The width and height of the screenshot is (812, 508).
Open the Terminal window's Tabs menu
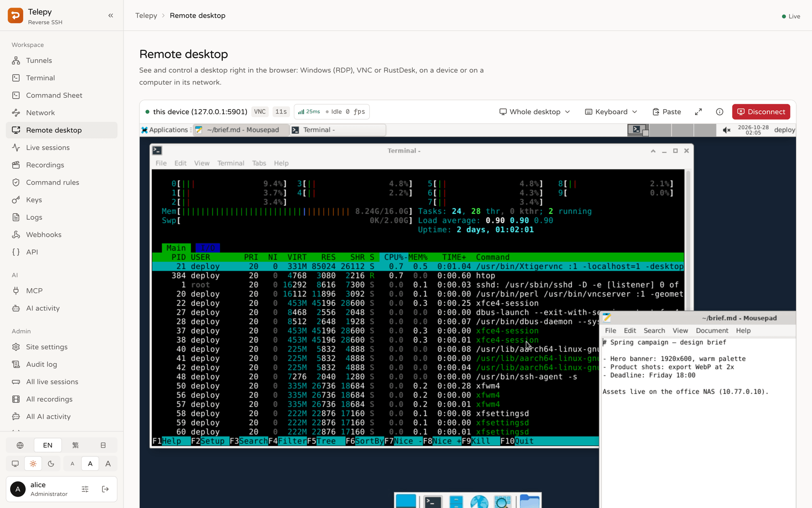pyautogui.click(x=259, y=163)
